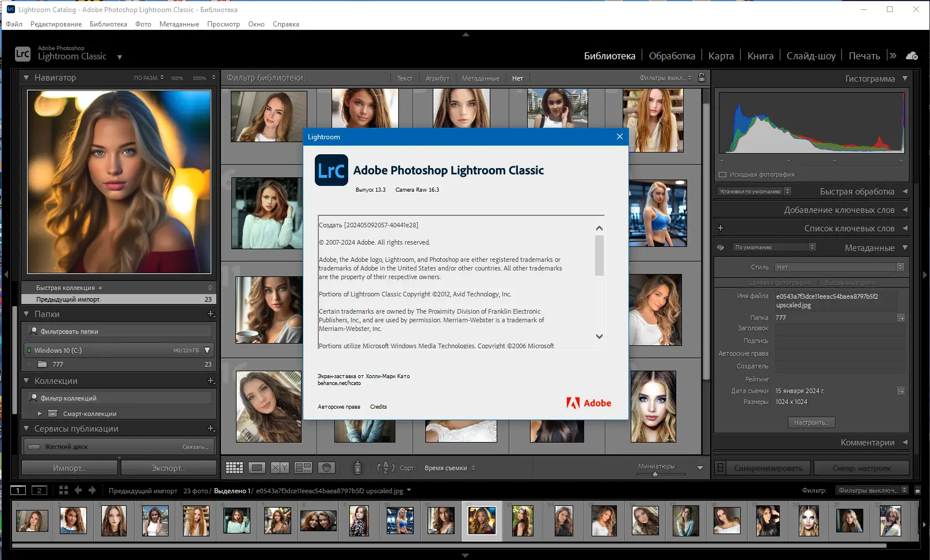Add a collection with the Коллекции plus icon
This screenshot has height=560, width=930.
coord(211,381)
